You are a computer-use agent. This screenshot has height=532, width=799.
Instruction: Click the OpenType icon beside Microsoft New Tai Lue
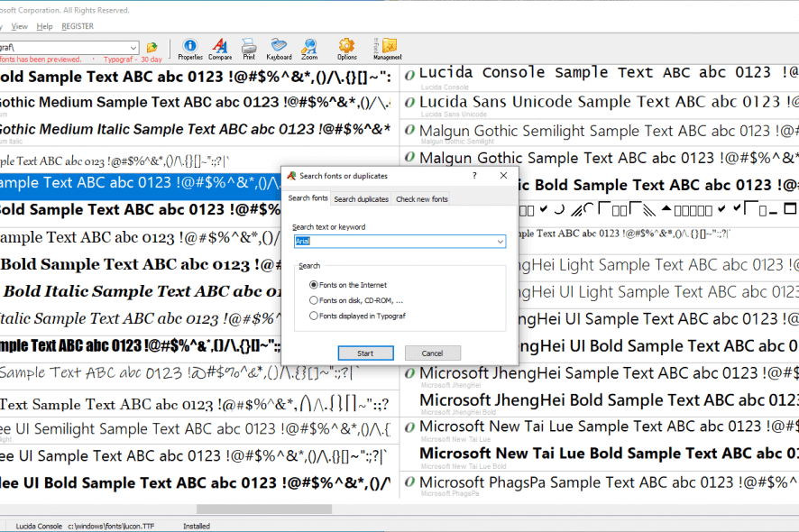pyautogui.click(x=409, y=427)
